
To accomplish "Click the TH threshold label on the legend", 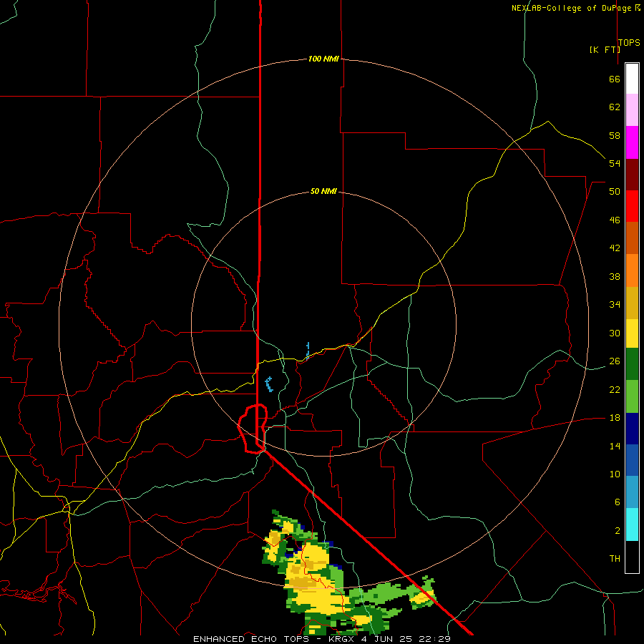I will coord(615,558).
